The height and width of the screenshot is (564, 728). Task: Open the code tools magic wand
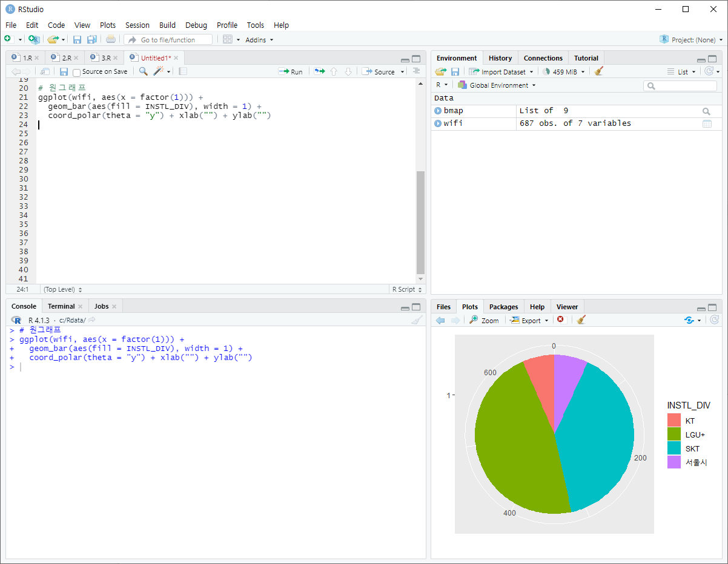tap(159, 71)
